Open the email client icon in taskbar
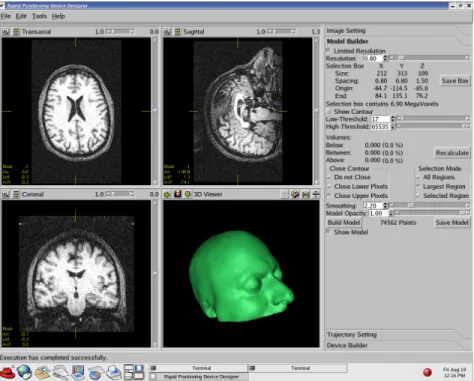This screenshot has height=381, width=474. pyautogui.click(x=43, y=372)
